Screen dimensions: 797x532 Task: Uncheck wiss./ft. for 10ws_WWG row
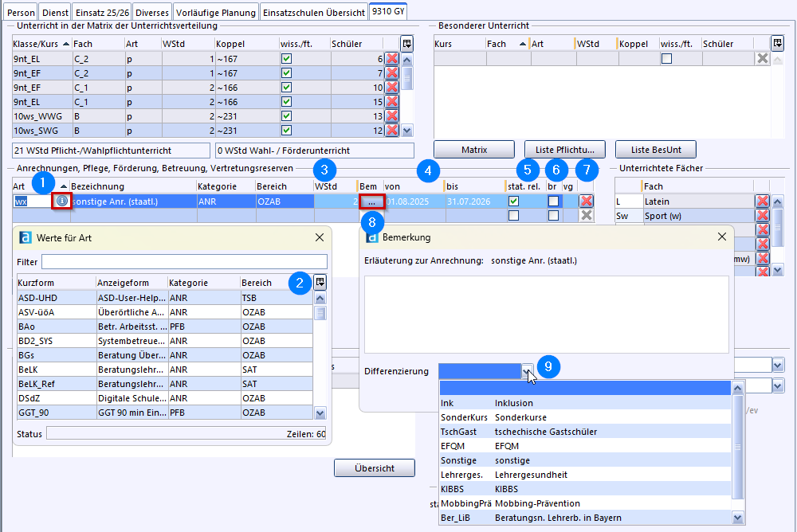point(286,116)
